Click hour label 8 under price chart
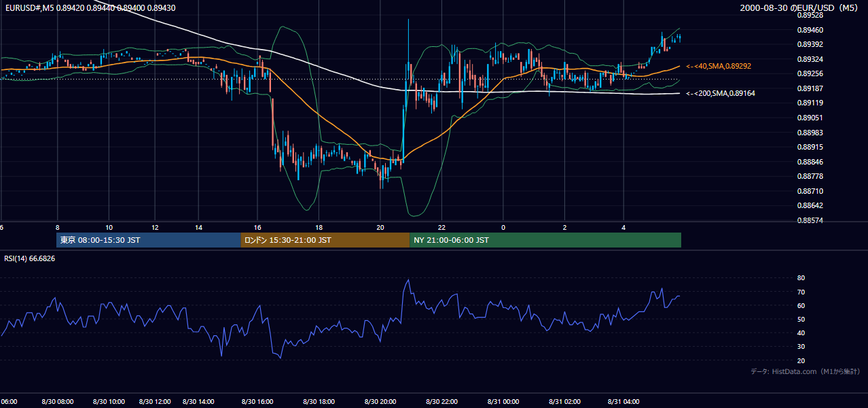Viewport: 868px width, 408px height. [x=58, y=227]
